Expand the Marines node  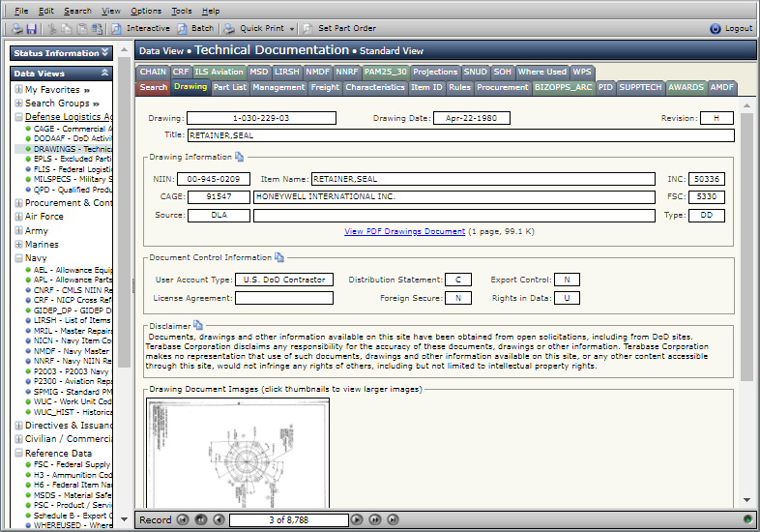19,244
